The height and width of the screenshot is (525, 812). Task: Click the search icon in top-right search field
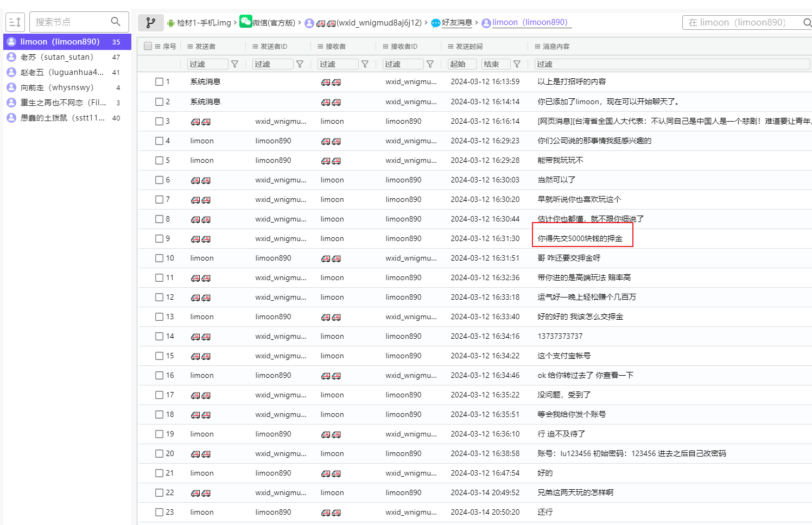[807, 23]
